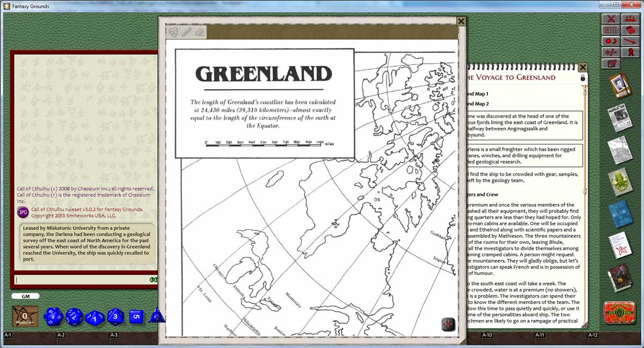
Task: Click the red dagger icon in the top-right toolbar
Action: (x=631, y=42)
